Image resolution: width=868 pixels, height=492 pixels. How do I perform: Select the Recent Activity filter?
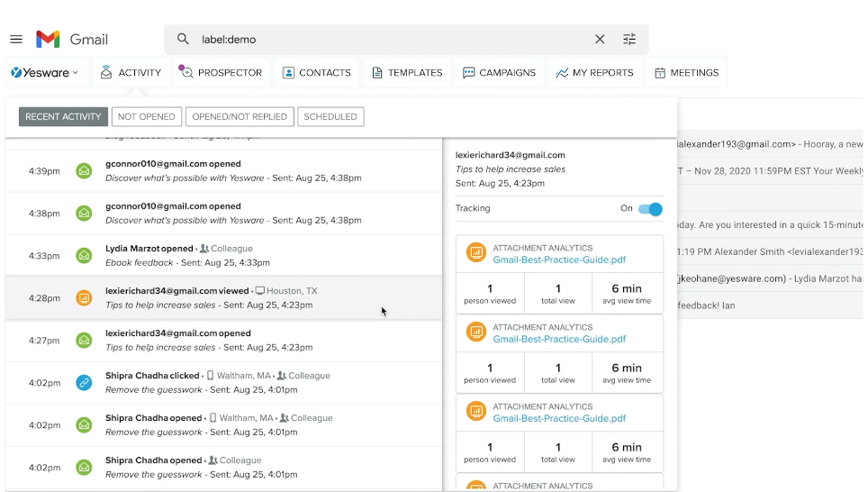[63, 116]
